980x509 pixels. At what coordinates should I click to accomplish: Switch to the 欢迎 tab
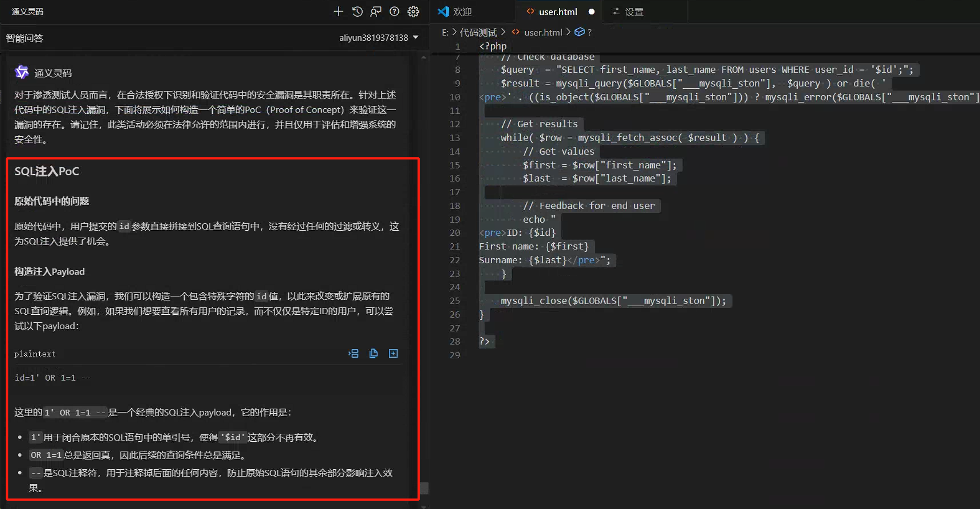point(462,12)
